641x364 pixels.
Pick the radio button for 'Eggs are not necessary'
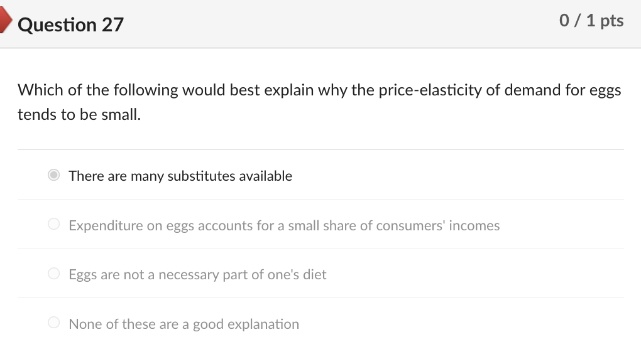coord(55,274)
